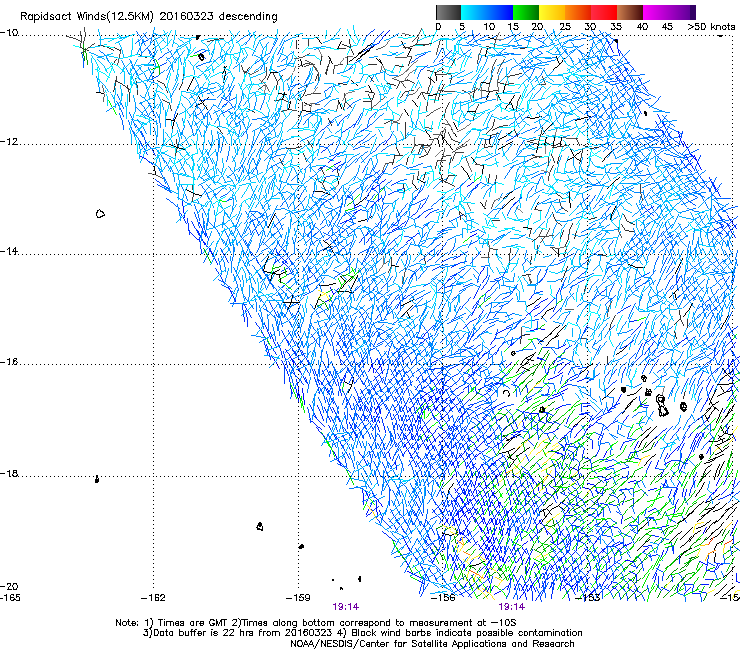The height and width of the screenshot is (650, 740).
Task: Click the 19:14 time label nearest -156
Action: (x=512, y=607)
